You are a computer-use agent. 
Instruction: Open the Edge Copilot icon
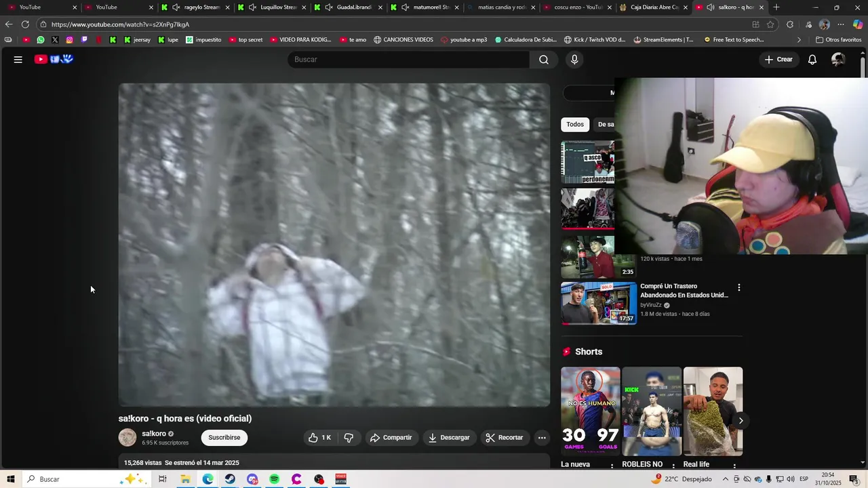(x=858, y=24)
